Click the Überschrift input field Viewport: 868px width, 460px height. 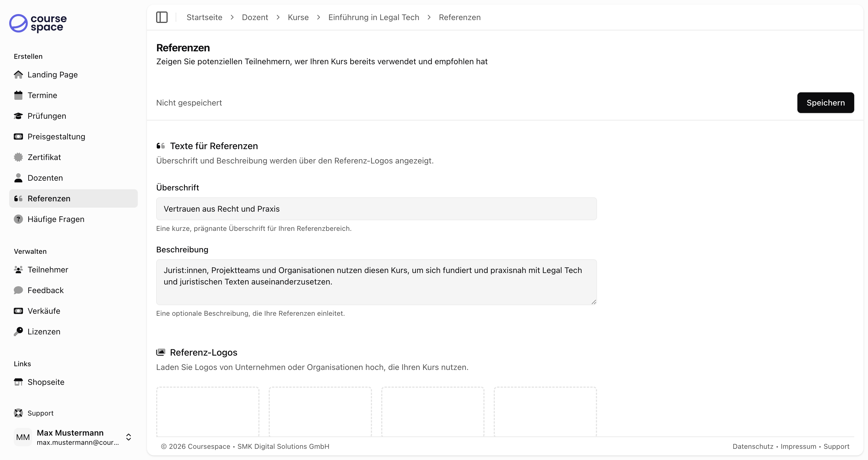[x=376, y=209]
